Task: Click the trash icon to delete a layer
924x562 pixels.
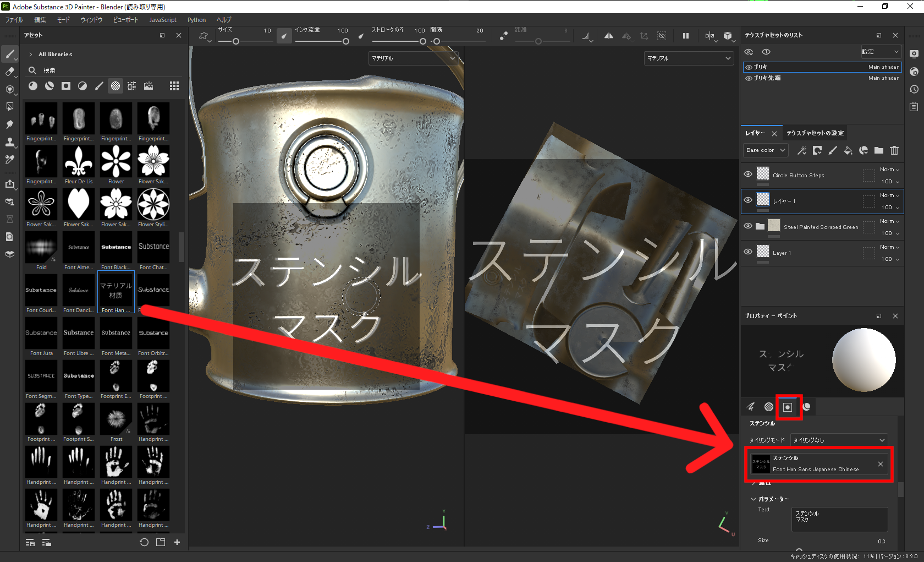Action: (894, 150)
